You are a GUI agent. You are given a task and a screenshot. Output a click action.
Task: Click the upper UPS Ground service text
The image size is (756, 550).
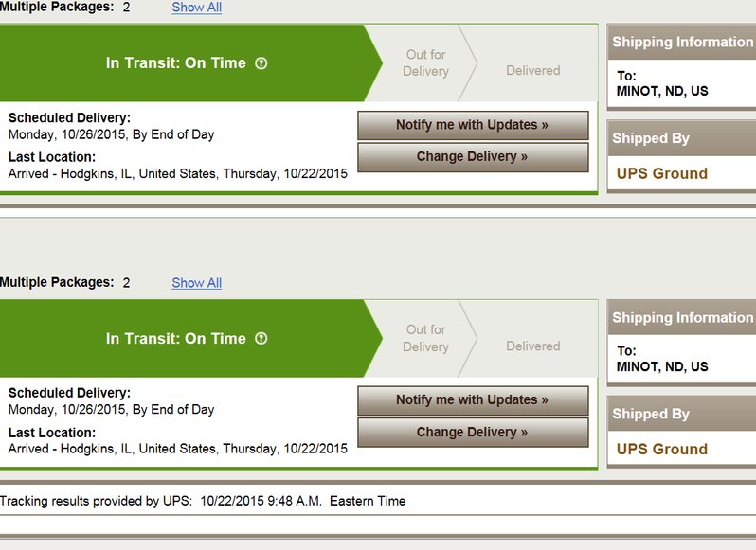(x=662, y=173)
